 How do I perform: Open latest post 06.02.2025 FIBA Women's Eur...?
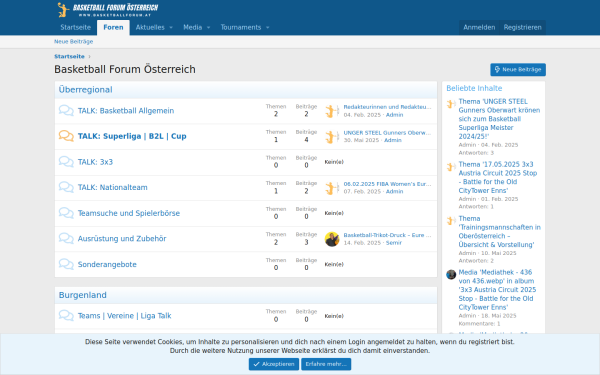click(387, 184)
